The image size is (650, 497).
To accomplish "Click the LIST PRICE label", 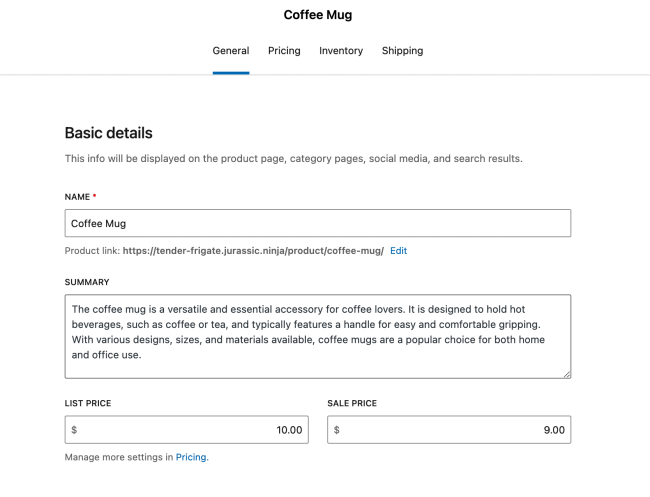I will pyautogui.click(x=88, y=403).
